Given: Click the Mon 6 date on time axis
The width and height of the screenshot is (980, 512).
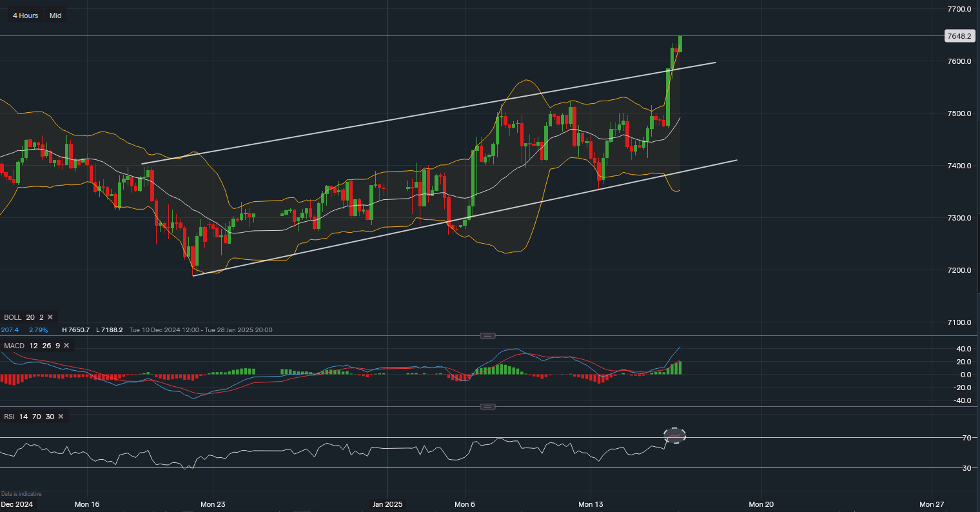Looking at the screenshot, I should coord(464,504).
